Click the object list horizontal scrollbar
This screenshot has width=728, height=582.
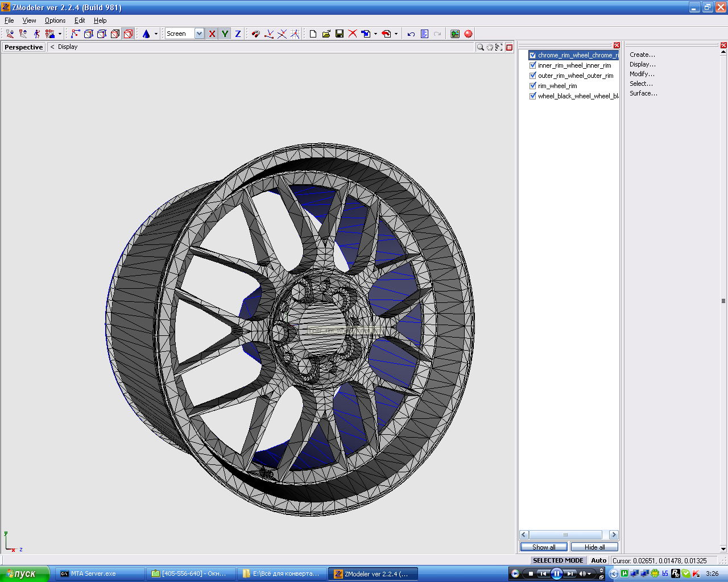pyautogui.click(x=565, y=535)
